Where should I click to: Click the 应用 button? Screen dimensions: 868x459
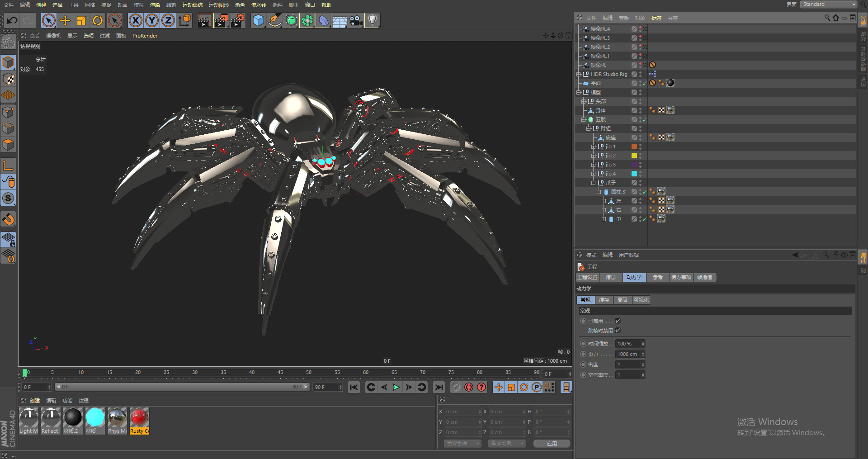(x=552, y=444)
